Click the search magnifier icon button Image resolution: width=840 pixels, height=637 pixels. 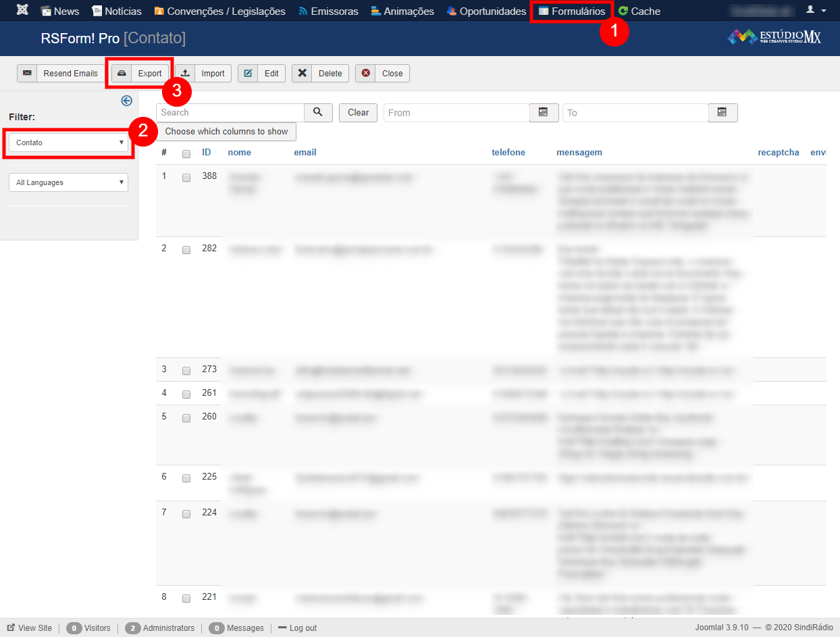(318, 112)
